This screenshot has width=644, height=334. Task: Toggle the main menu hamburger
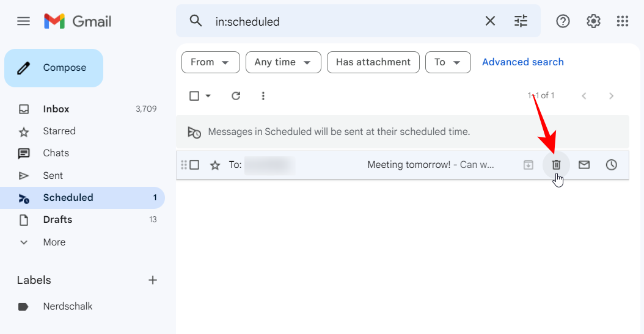pos(23,21)
